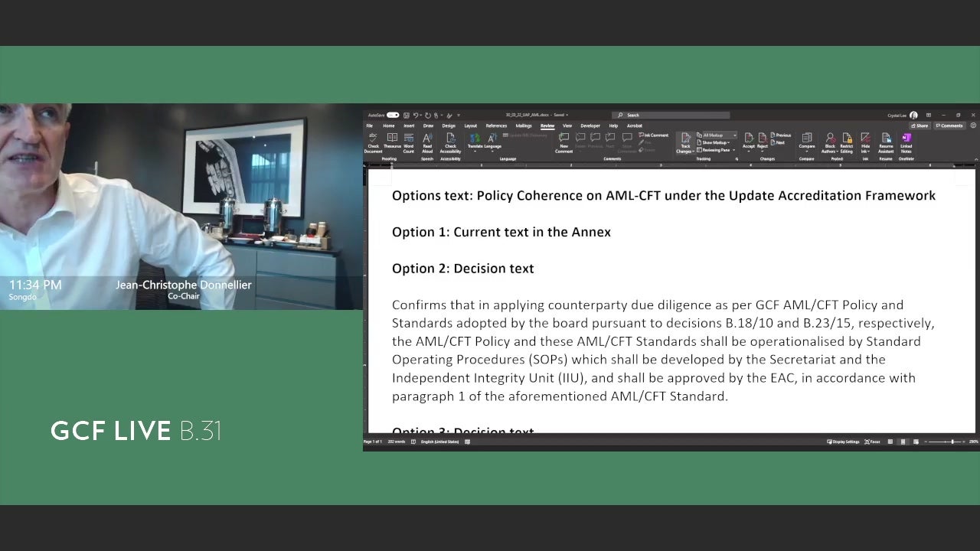Switch to the Mailings tab

pos(524,126)
